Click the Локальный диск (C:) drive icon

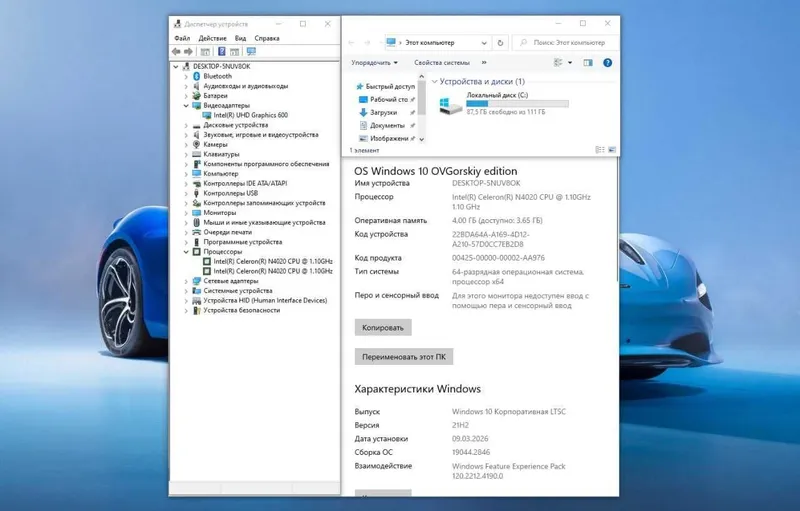451,105
